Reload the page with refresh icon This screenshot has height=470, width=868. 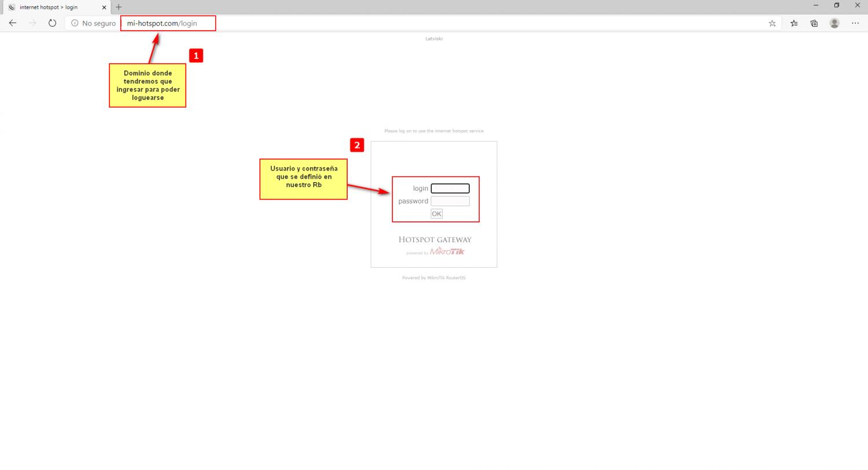(52, 23)
